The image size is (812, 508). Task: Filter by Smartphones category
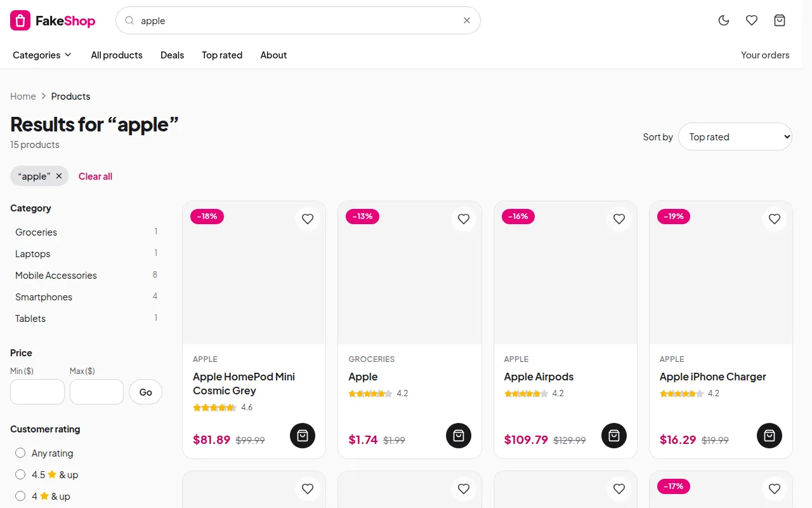(x=86, y=297)
